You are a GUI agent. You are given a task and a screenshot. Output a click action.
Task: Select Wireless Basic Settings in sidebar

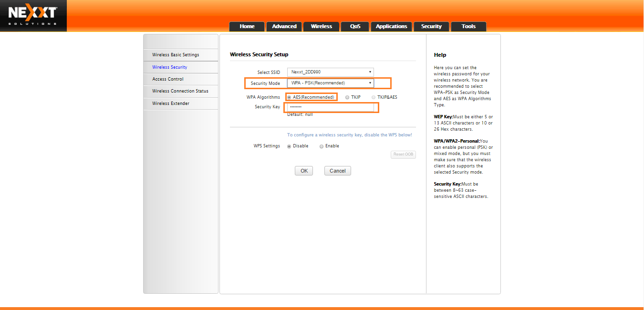(x=176, y=55)
